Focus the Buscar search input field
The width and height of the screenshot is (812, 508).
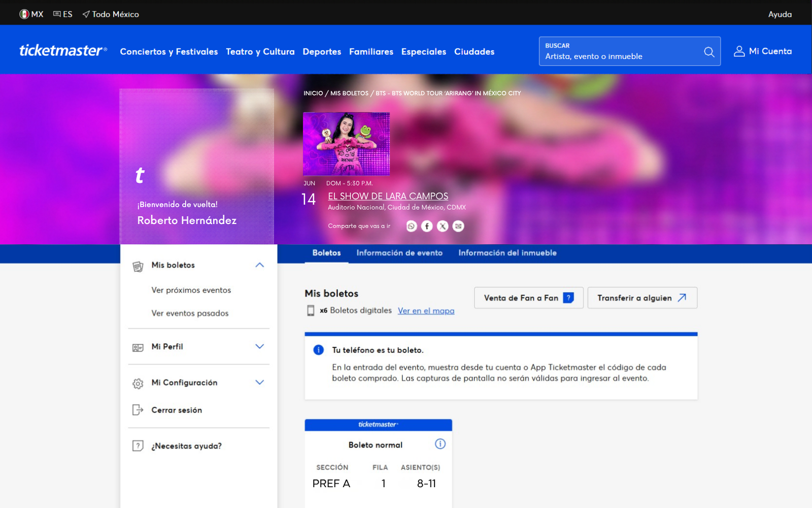coord(630,51)
